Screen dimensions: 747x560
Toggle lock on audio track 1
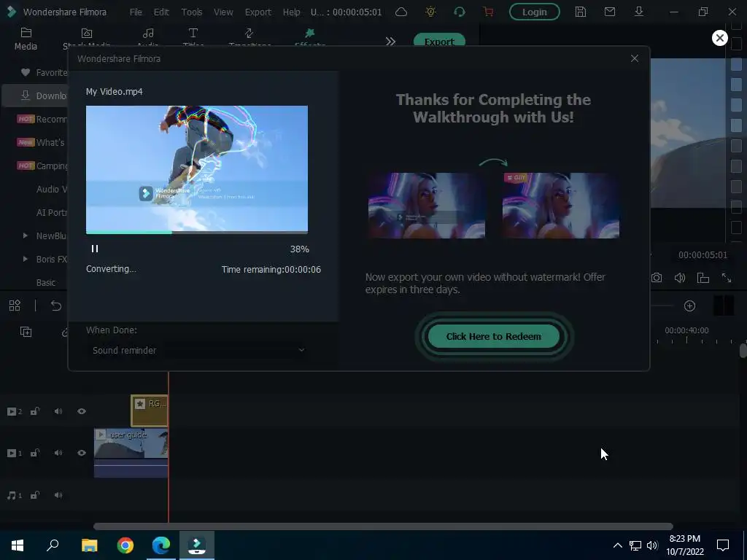[35, 495]
